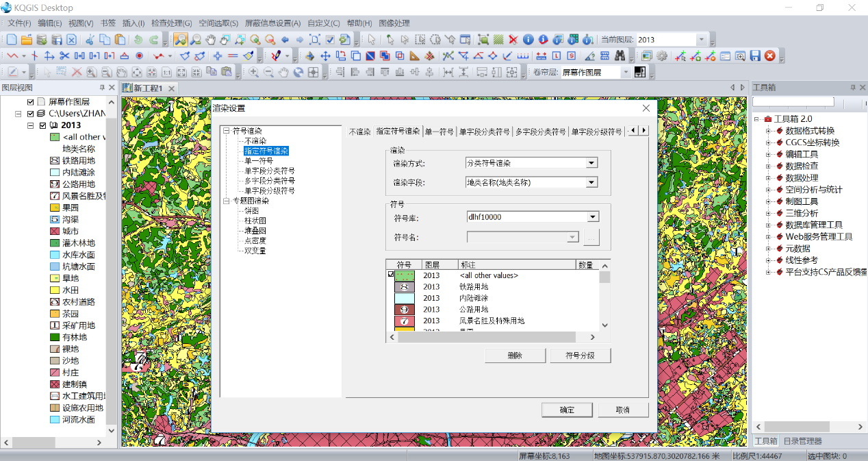Click the undo arrow icon
Viewport: 868px width, 461px height.
tap(139, 40)
